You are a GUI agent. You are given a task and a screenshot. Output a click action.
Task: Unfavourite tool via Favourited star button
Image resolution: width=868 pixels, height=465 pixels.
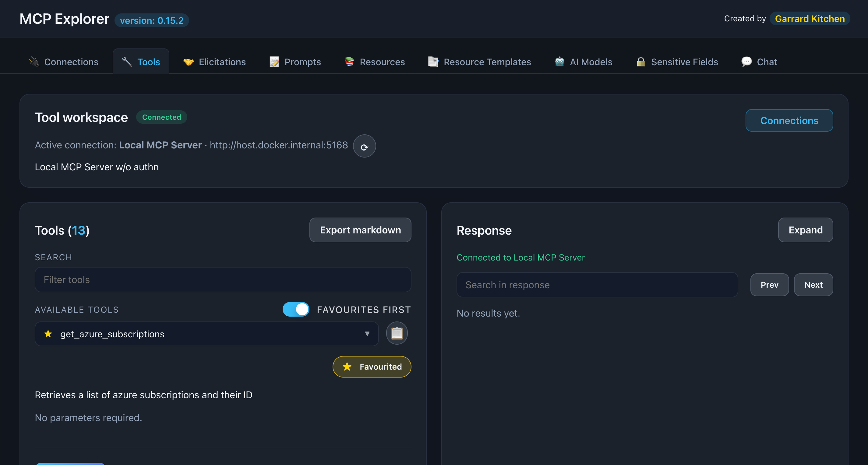pyautogui.click(x=372, y=367)
